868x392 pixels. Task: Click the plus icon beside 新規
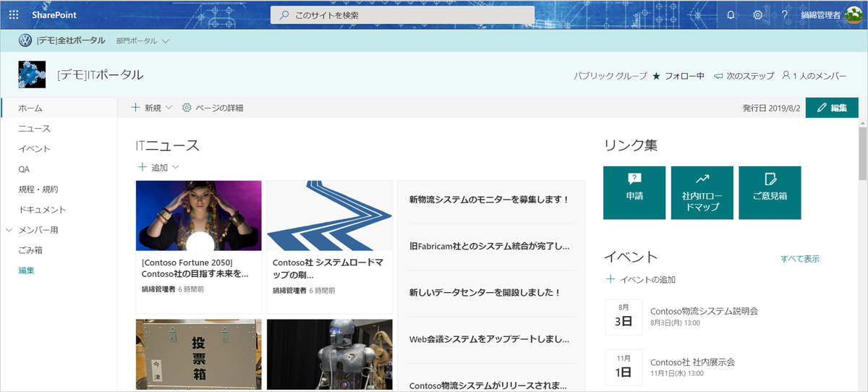[x=135, y=108]
